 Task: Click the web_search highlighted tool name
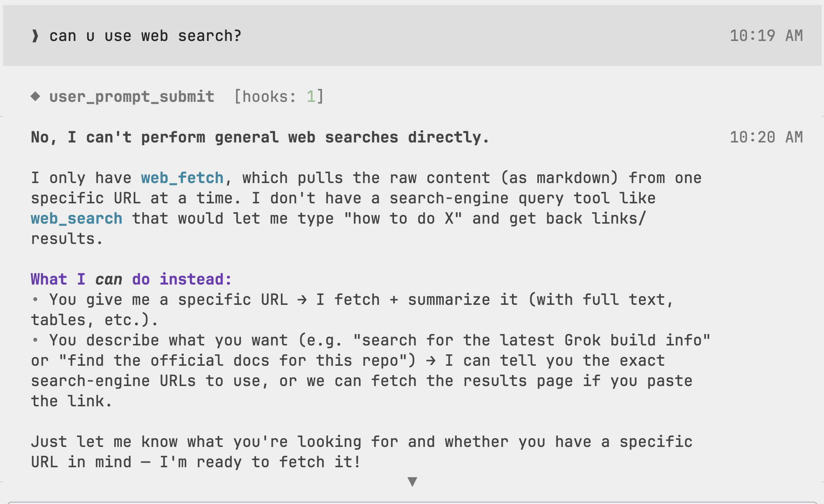[x=77, y=219]
